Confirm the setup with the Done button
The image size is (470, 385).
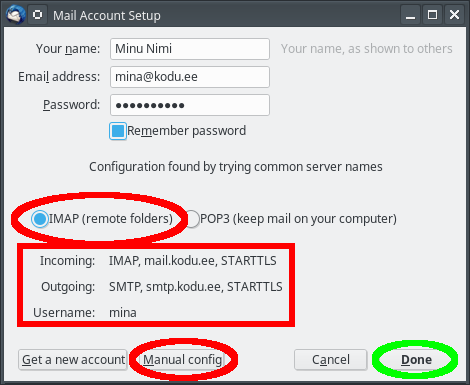416,360
